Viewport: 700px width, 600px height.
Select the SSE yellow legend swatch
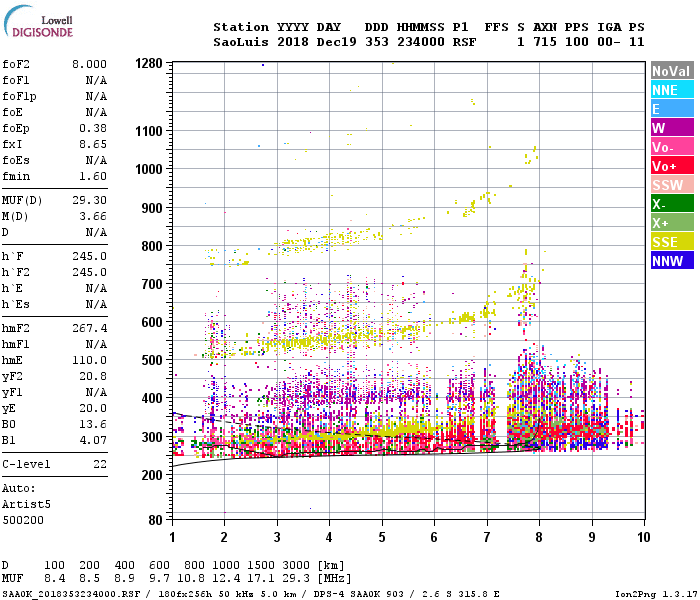672,242
